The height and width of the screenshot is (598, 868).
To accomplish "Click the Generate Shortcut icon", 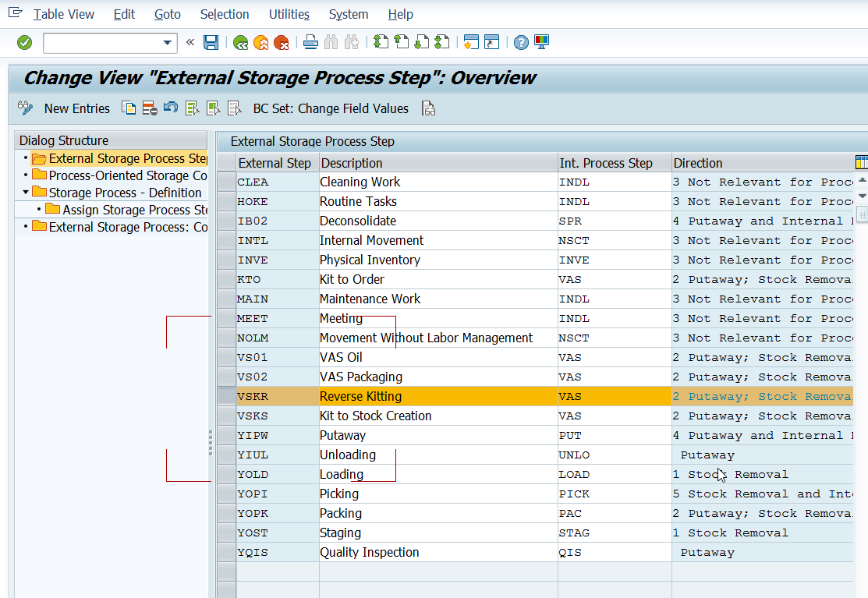I will pyautogui.click(x=491, y=42).
